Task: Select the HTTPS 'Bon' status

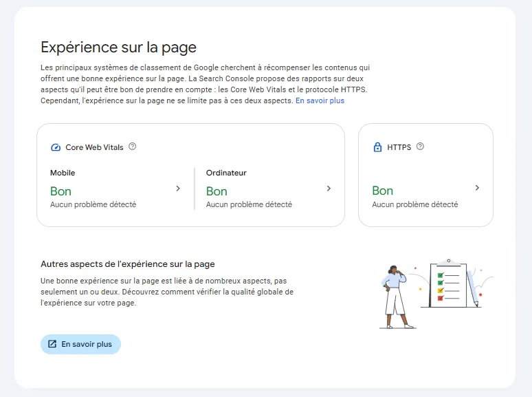Action: click(382, 191)
